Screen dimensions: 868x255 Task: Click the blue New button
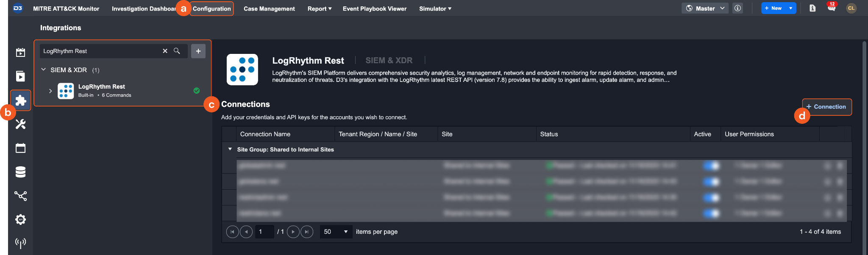(x=773, y=8)
